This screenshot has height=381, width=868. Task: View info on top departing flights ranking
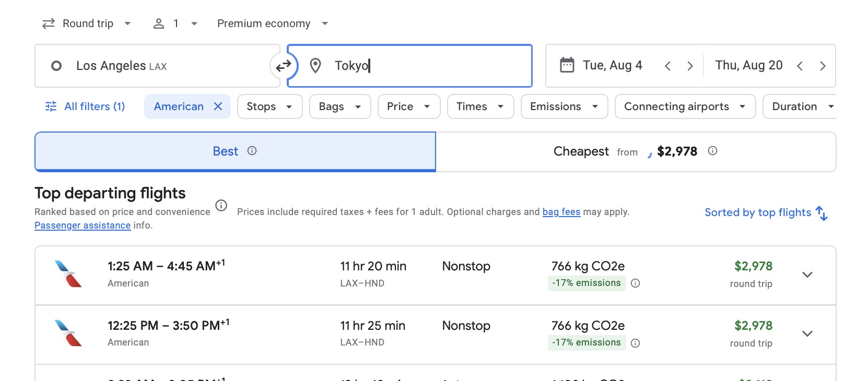(x=221, y=205)
